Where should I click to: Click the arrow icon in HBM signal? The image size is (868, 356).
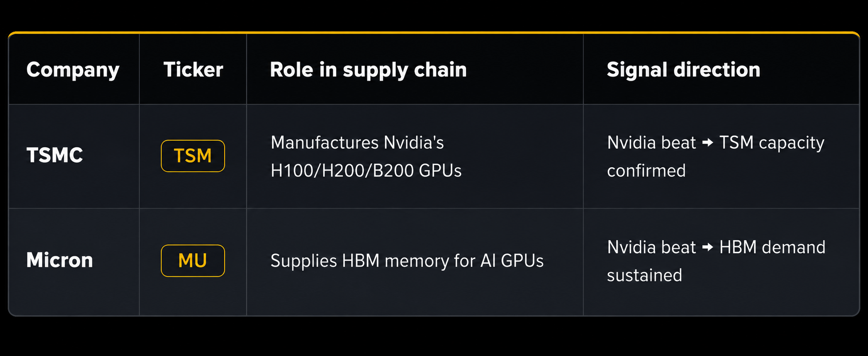708,247
